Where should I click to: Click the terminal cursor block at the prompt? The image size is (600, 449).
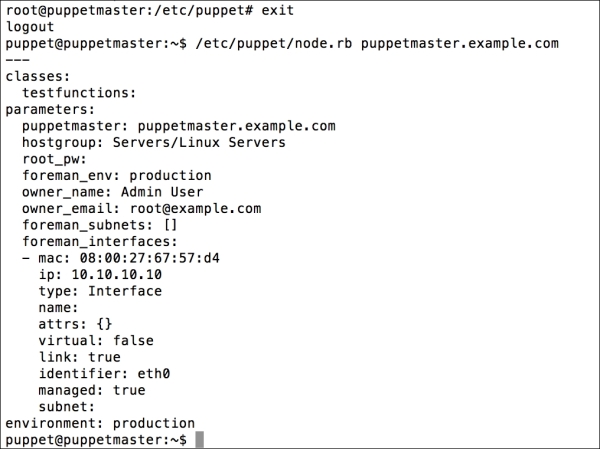(200, 439)
